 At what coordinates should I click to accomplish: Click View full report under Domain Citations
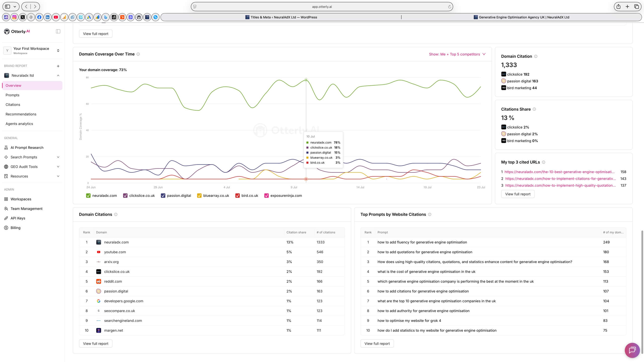pos(96,343)
